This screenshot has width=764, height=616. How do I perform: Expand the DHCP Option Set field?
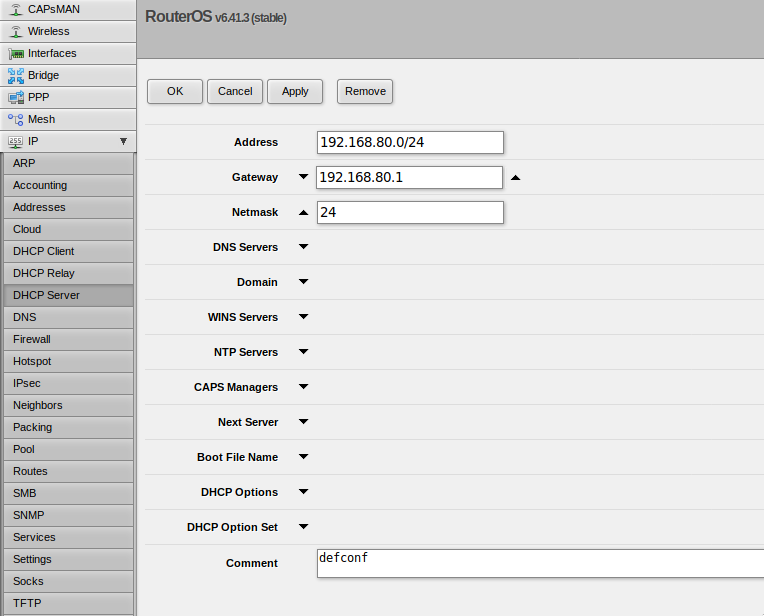pyautogui.click(x=304, y=527)
